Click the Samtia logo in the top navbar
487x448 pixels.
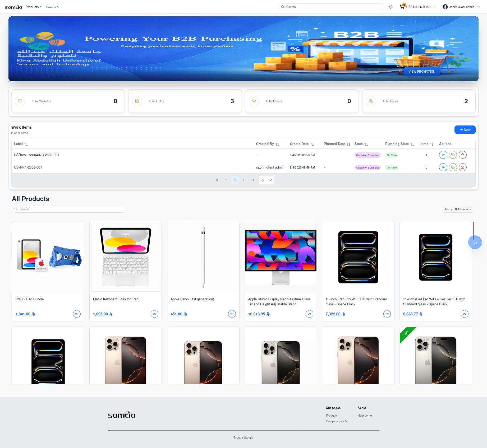pyautogui.click(x=13, y=7)
